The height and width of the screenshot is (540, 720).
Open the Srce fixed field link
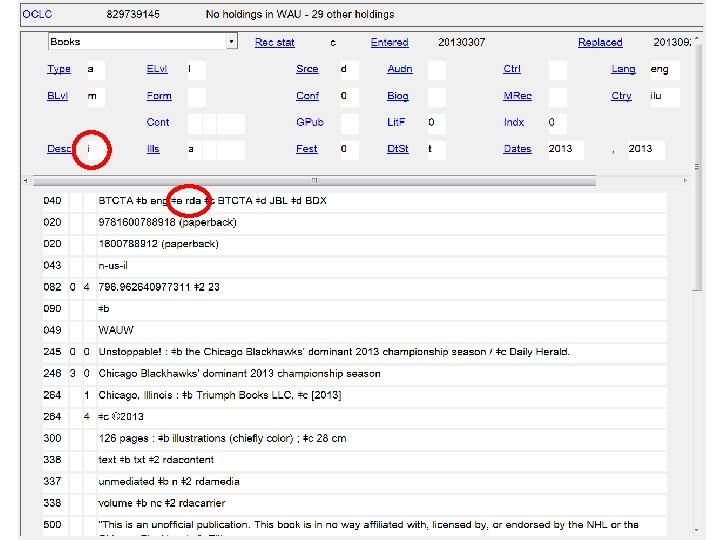click(x=307, y=69)
